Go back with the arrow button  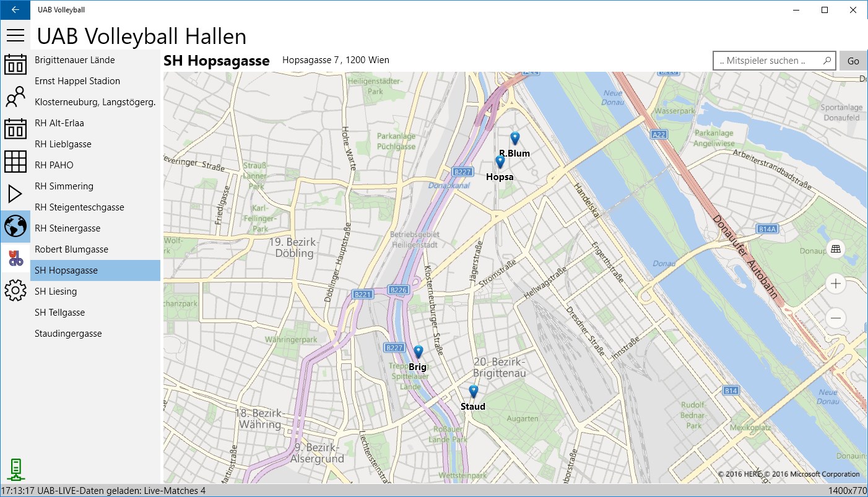click(x=15, y=10)
